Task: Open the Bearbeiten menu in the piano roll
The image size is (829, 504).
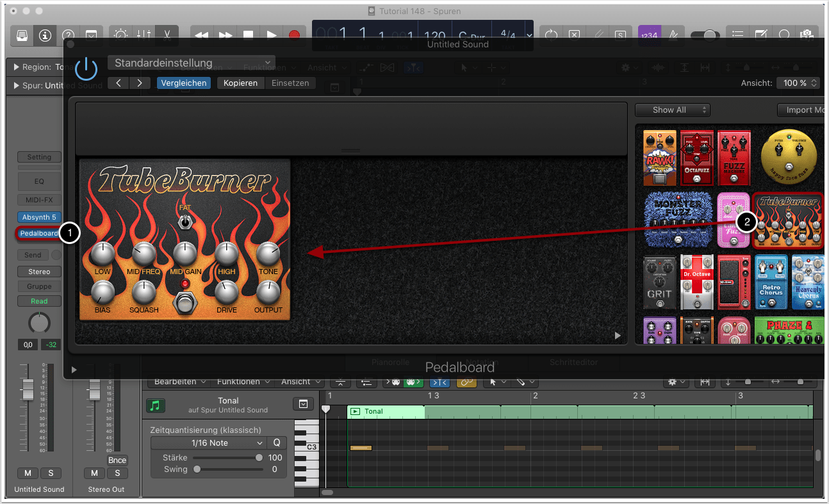Action: point(180,382)
